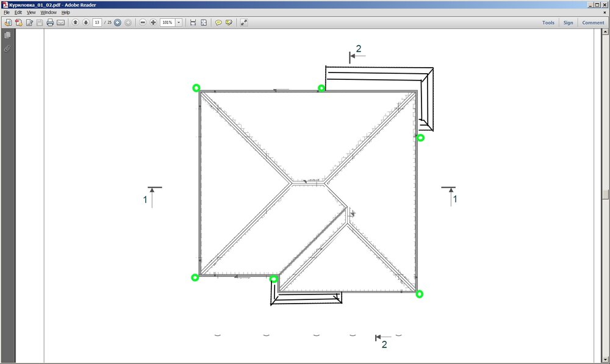Open the Window menu
Image resolution: width=610 pixels, height=364 pixels.
[x=49, y=12]
